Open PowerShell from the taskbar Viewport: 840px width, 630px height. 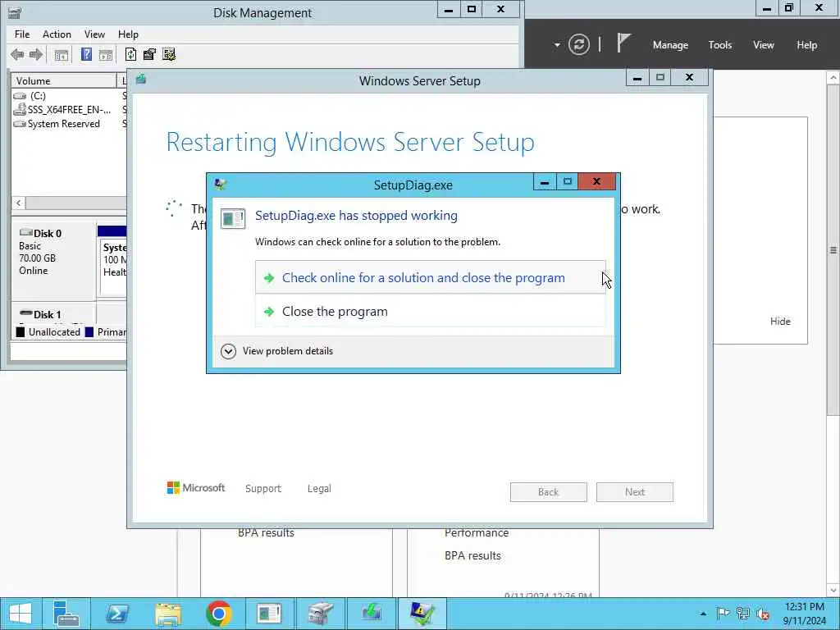[x=116, y=614]
